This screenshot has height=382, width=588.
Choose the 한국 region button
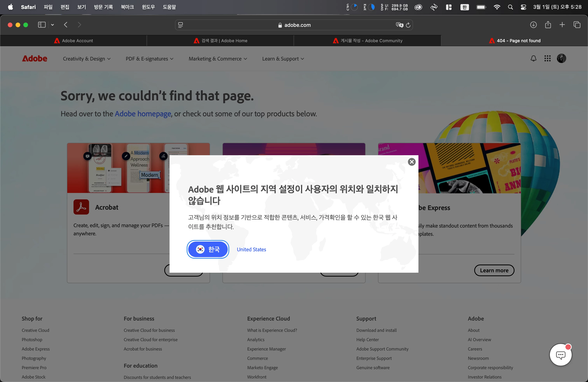coord(208,249)
